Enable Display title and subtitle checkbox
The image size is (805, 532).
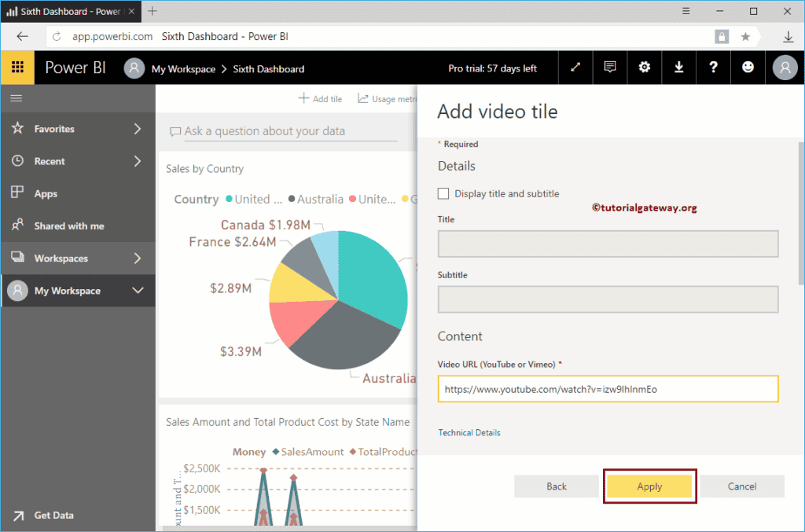[x=443, y=193]
